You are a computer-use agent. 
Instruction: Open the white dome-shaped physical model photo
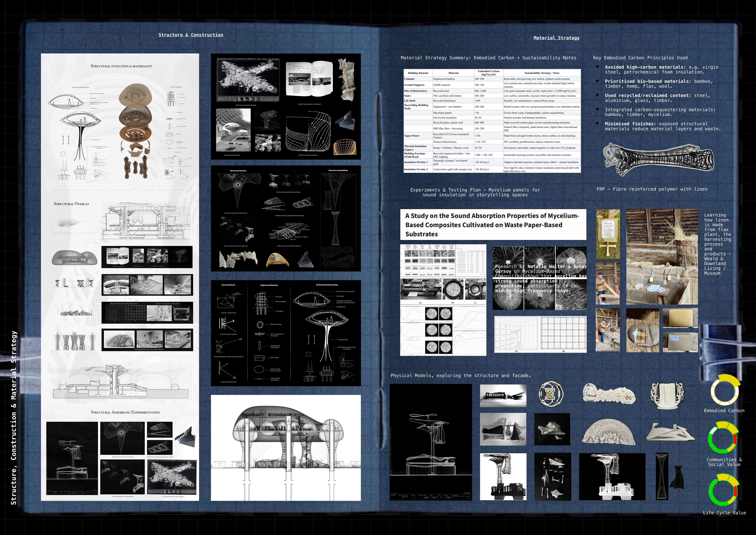tap(609, 432)
